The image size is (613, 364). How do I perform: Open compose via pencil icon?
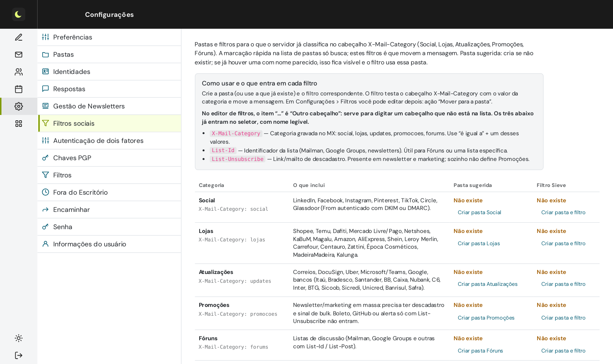pyautogui.click(x=18, y=37)
